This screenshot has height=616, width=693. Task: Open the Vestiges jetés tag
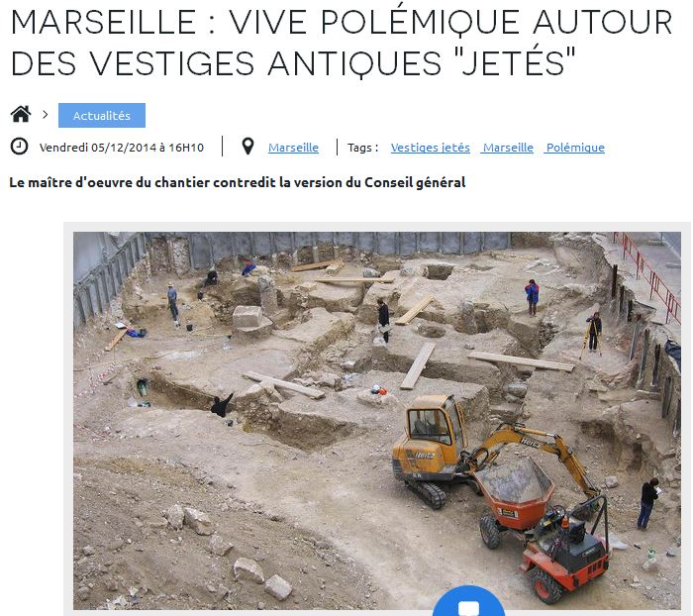[430, 148]
